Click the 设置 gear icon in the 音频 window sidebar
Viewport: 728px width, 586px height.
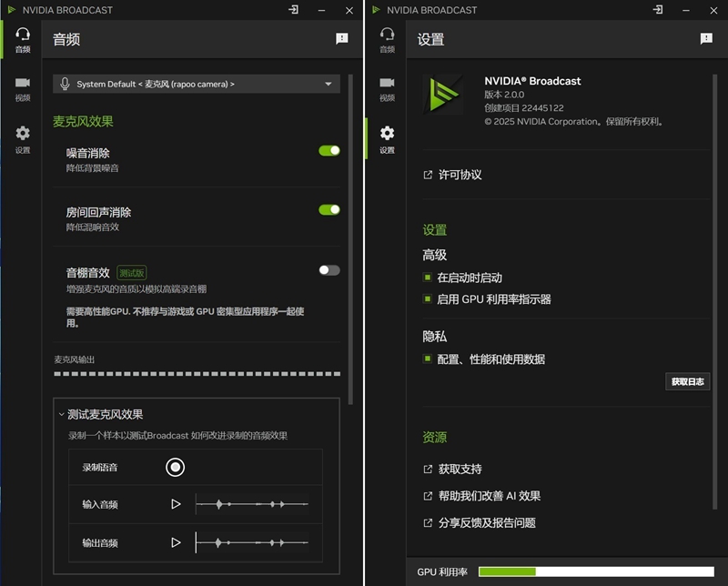click(23, 138)
